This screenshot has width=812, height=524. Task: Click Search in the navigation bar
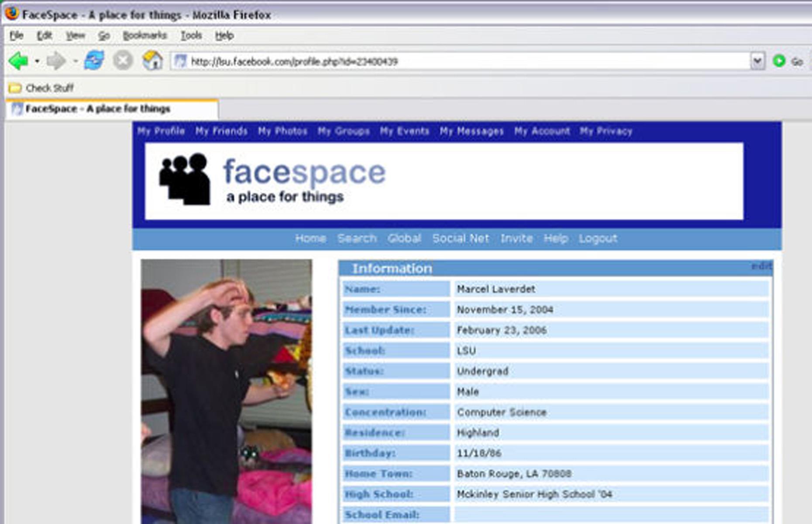click(x=357, y=238)
